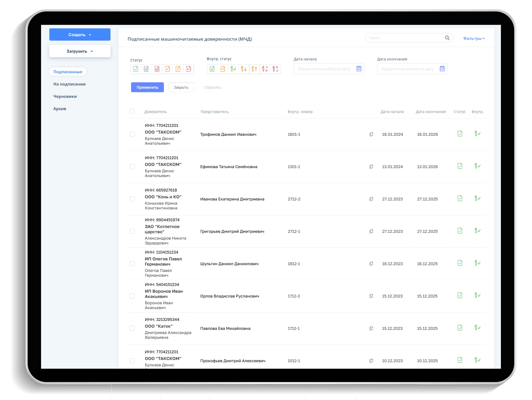Open the Черновики section
The width and height of the screenshot is (532, 400).
coord(65,96)
